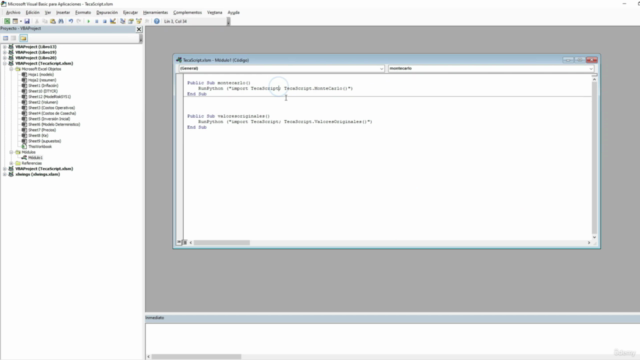The image size is (640, 360).
Task: Open the Herramientas menu
Action: pos(155,13)
